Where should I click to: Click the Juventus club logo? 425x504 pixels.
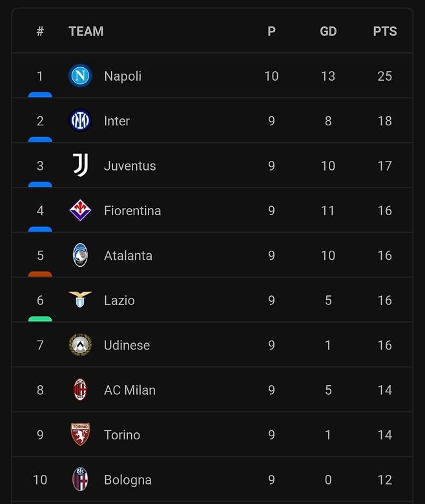tap(80, 165)
